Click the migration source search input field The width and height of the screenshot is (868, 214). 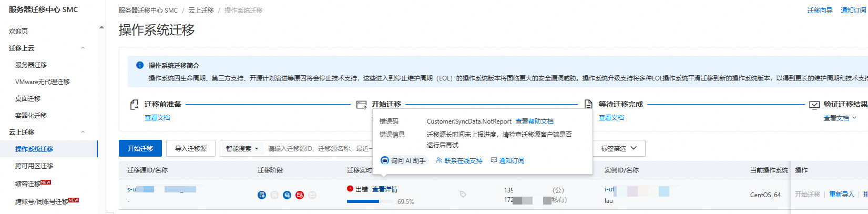(319, 149)
